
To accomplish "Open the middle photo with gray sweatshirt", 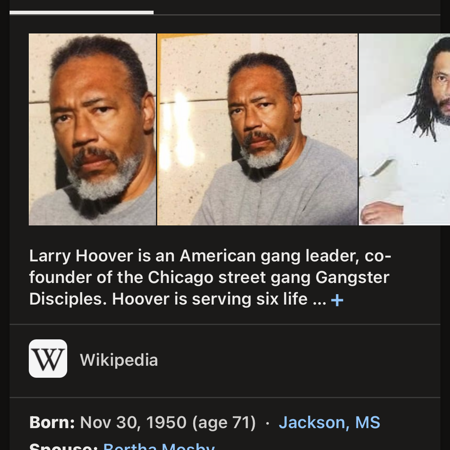I will click(257, 129).
